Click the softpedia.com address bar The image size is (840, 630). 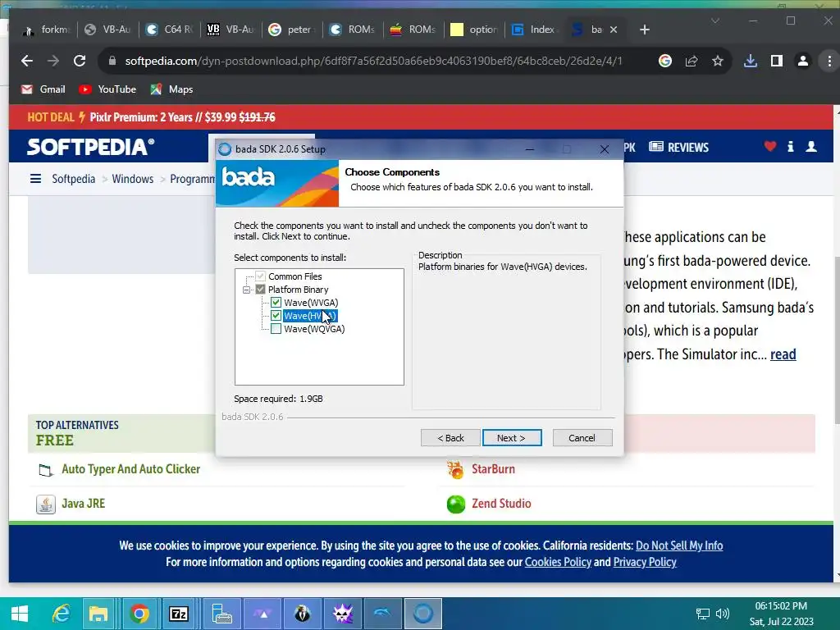[x=373, y=61]
